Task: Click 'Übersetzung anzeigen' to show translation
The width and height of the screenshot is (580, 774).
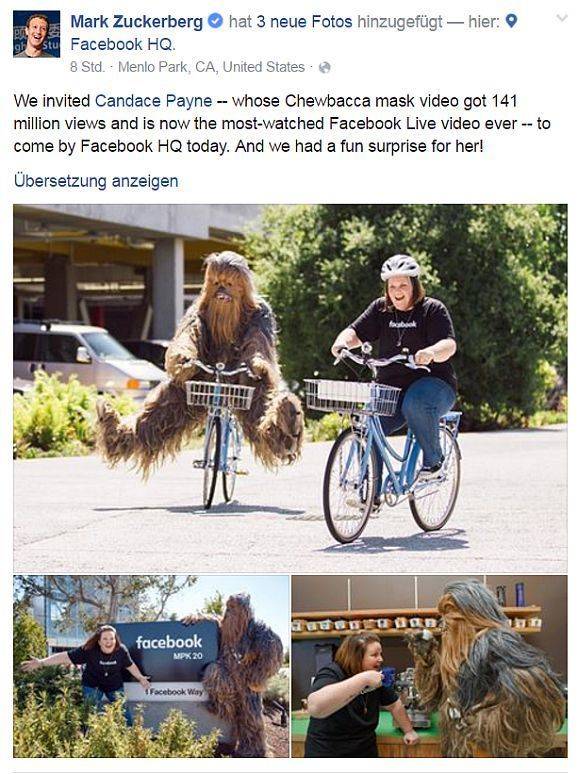Action: click(96, 181)
